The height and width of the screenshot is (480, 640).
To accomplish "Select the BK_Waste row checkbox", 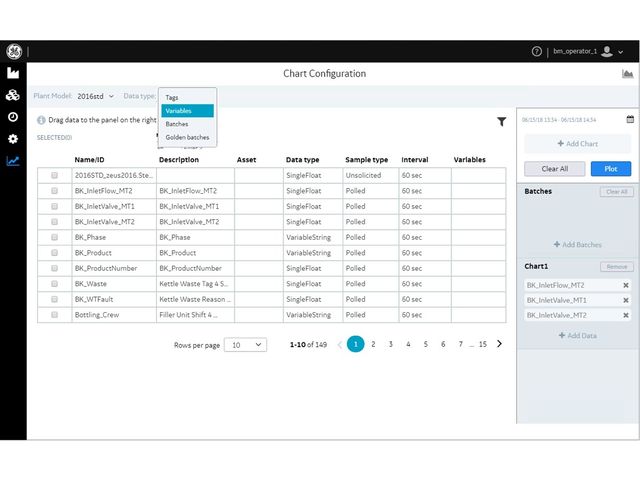I will point(54,284).
